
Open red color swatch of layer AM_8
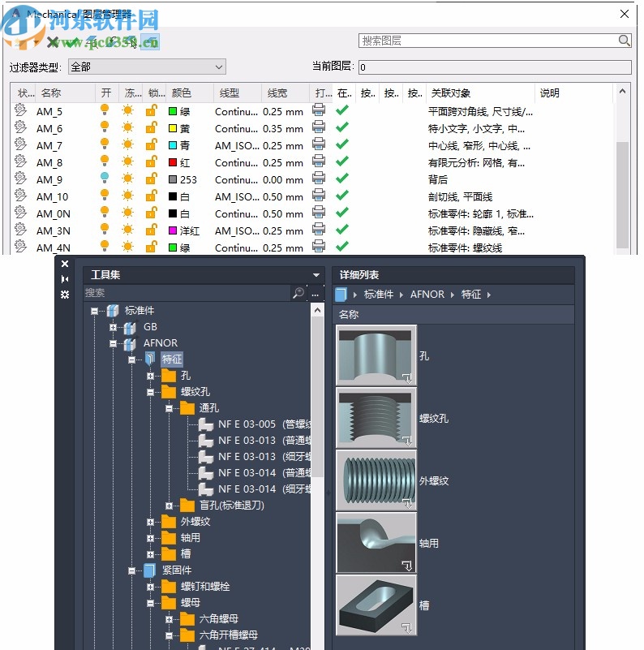click(x=173, y=162)
